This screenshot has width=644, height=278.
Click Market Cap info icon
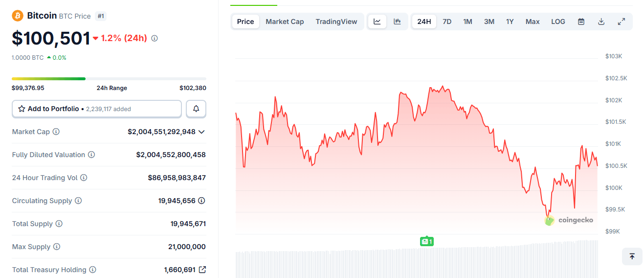[56, 132]
